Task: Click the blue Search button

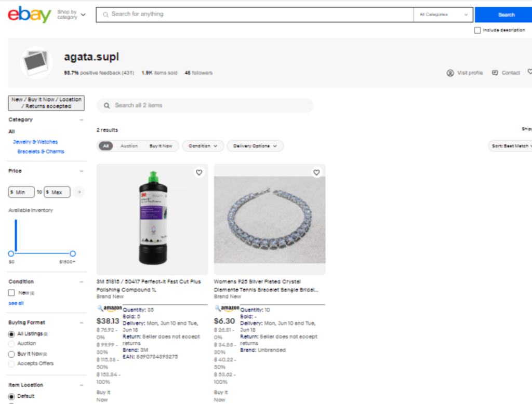Action: pos(504,15)
